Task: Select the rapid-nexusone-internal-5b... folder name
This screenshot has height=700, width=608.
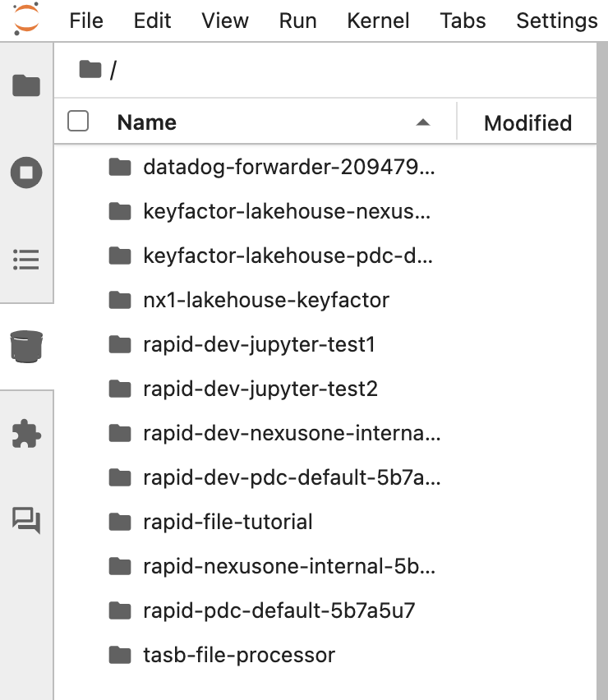Action: [x=289, y=566]
